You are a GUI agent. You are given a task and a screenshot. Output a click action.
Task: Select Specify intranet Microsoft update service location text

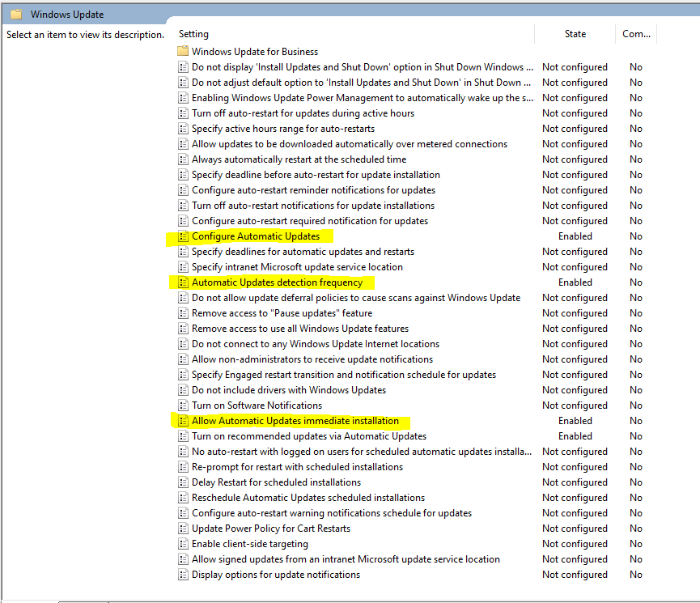pos(297,267)
